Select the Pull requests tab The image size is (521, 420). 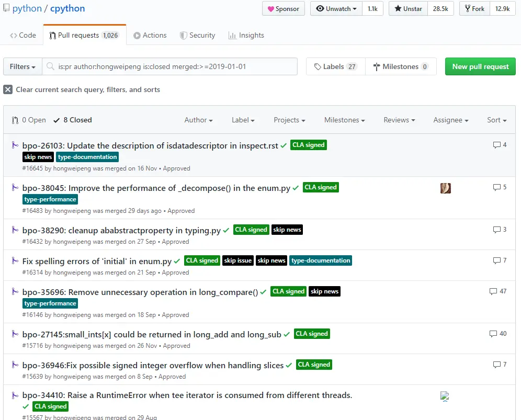click(84, 35)
